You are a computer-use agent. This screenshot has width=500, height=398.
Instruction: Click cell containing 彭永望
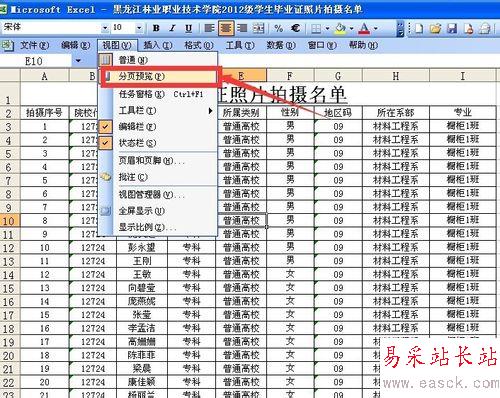click(x=142, y=248)
